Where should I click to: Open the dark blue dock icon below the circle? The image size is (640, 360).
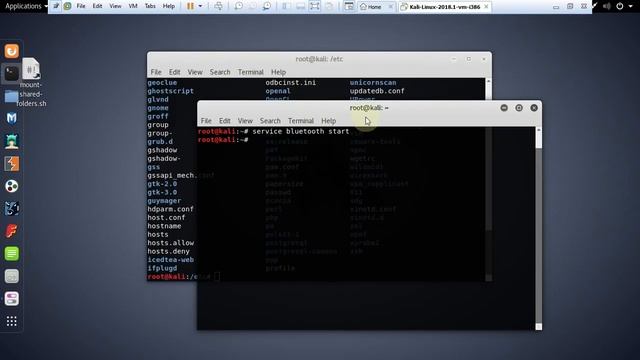pyautogui.click(x=11, y=209)
